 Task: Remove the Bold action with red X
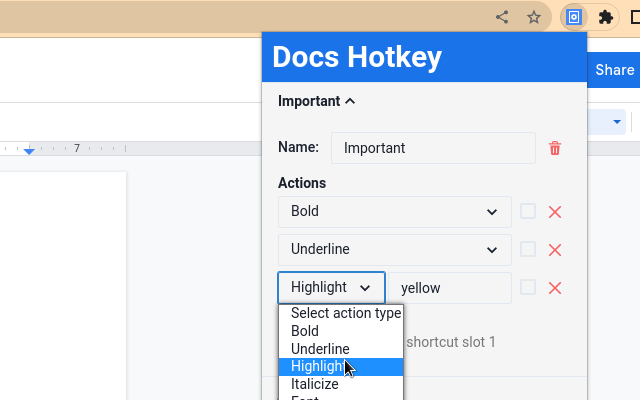coord(555,212)
